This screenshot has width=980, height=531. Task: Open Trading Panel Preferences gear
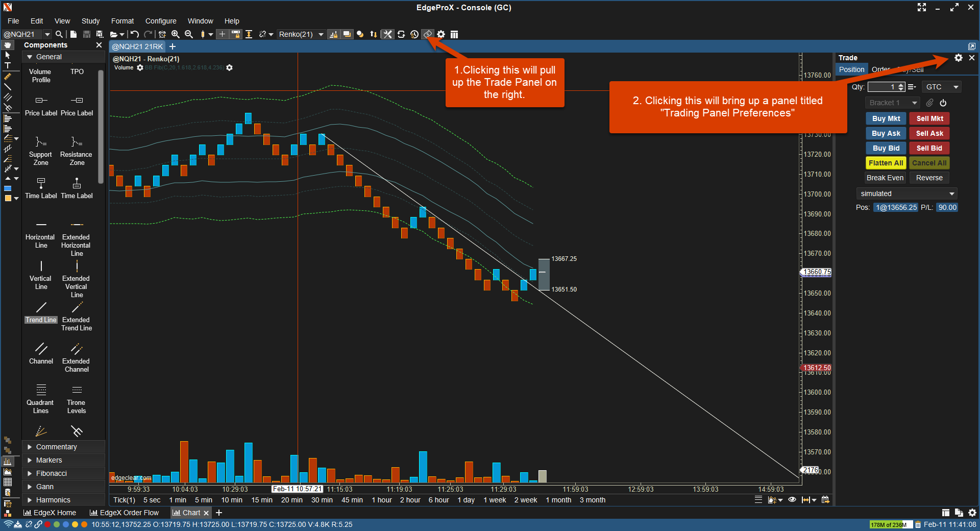[x=959, y=58]
